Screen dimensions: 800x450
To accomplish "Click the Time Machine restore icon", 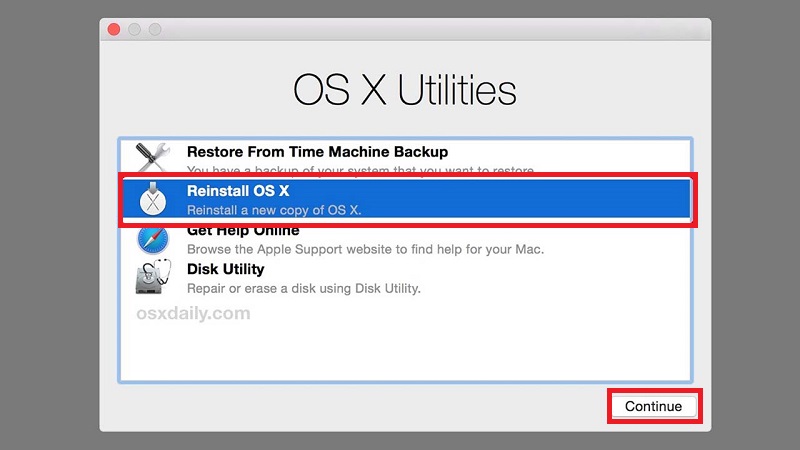I will point(153,157).
